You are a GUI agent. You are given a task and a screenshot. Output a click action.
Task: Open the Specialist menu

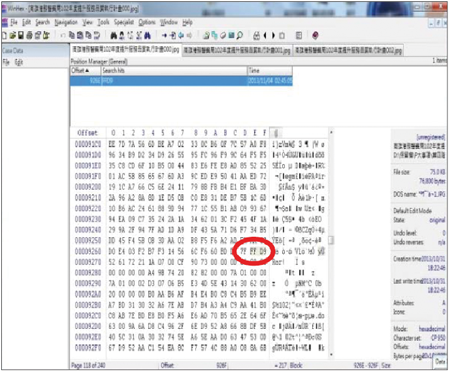click(x=124, y=22)
